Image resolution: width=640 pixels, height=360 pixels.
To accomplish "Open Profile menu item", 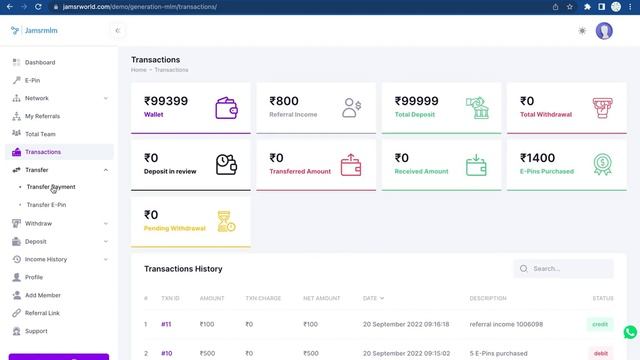I will click(x=34, y=277).
